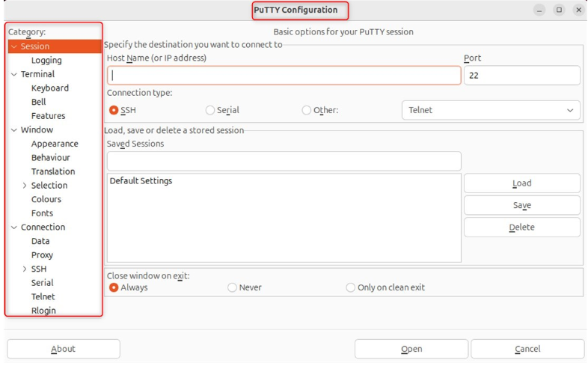
Task: Select Default Settings in saved sessions list
Action: pyautogui.click(x=141, y=181)
